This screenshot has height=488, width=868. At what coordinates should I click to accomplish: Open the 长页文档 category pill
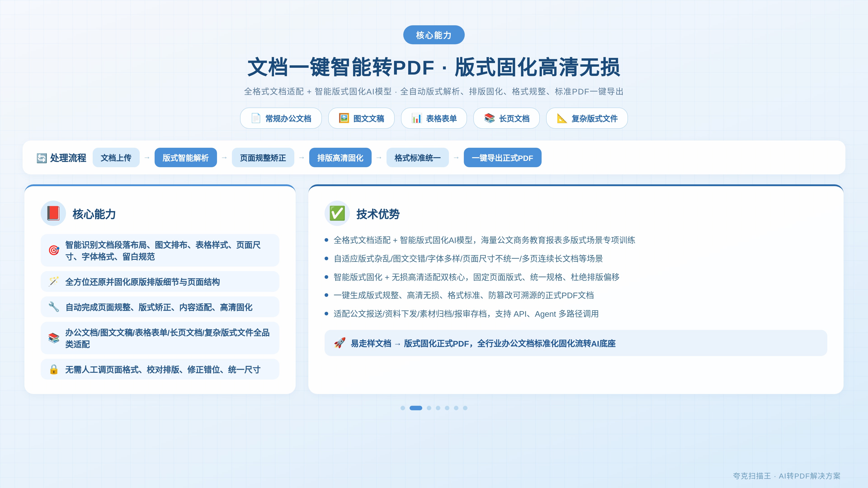click(506, 118)
